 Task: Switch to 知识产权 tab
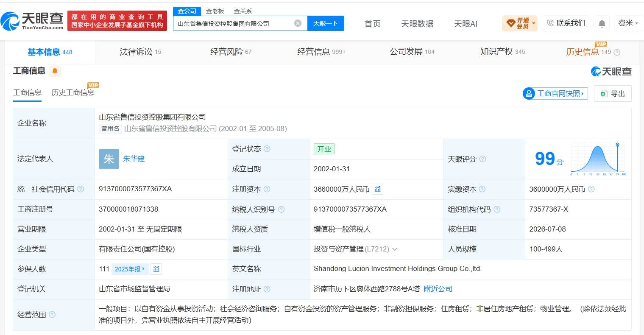502,52
